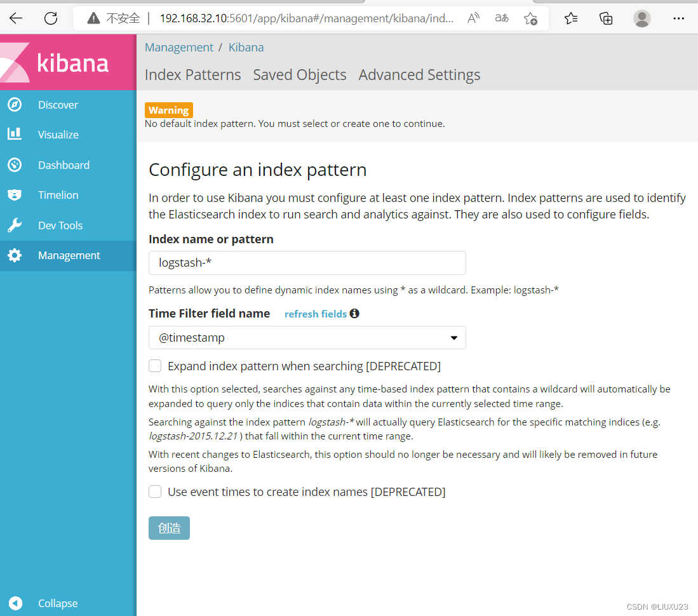Click the browser profile avatar
The height and width of the screenshot is (616, 698).
pos(642,18)
